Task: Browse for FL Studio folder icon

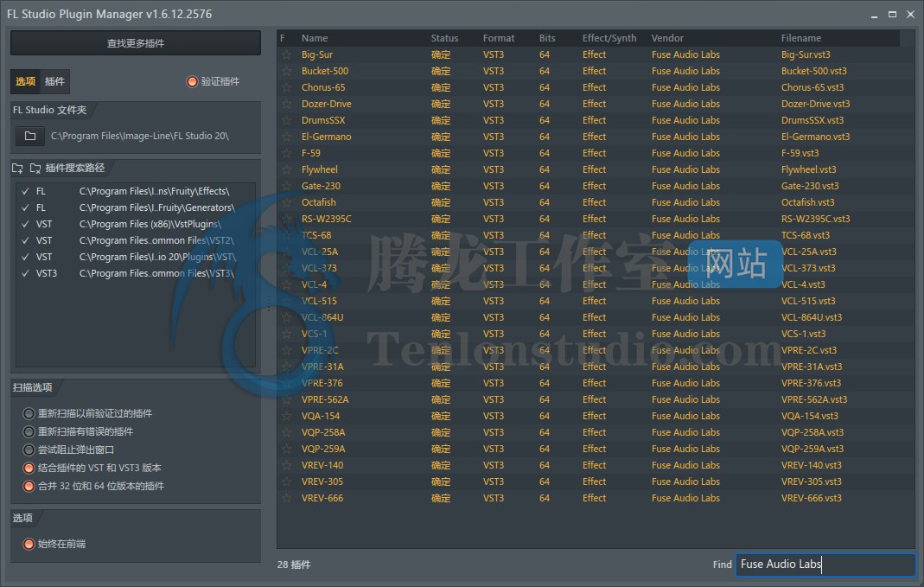Action: pyautogui.click(x=30, y=136)
